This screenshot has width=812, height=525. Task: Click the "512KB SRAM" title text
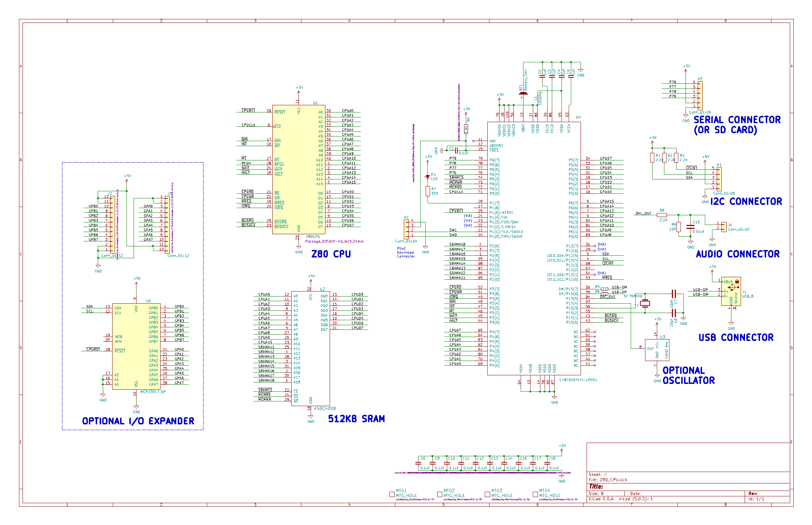tap(356, 419)
